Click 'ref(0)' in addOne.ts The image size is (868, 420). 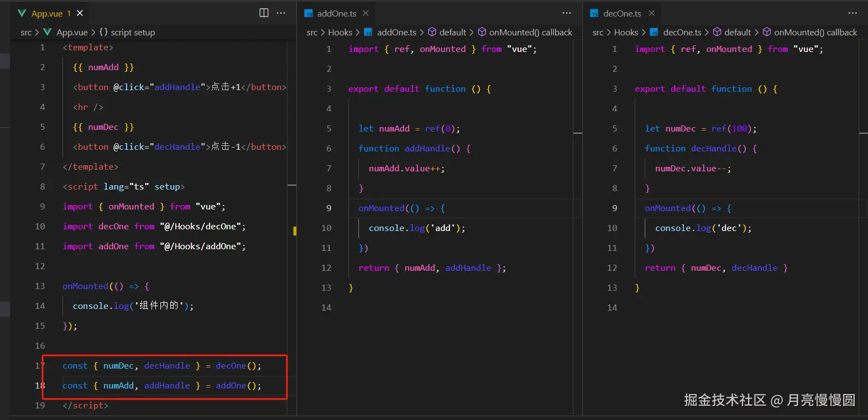click(x=440, y=129)
